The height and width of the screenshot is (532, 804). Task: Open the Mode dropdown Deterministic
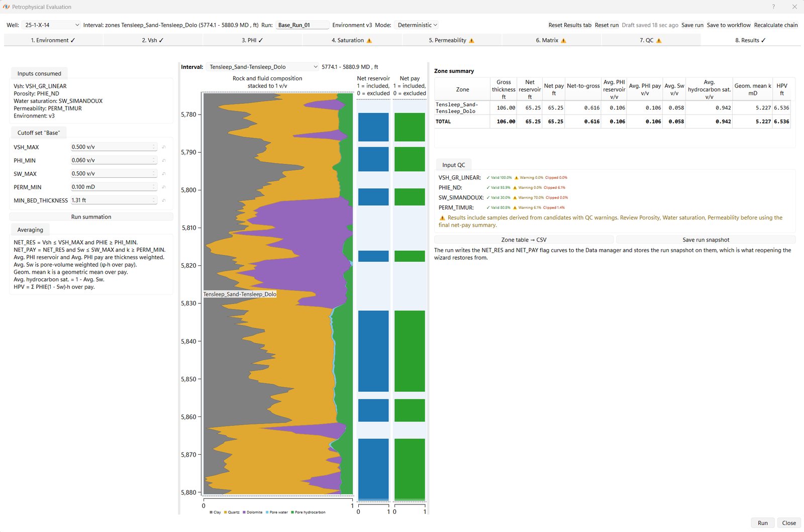pos(417,25)
